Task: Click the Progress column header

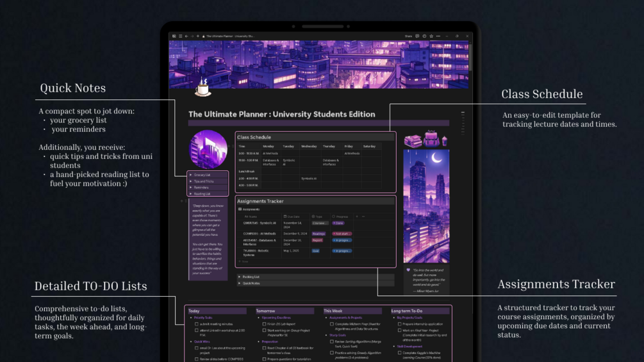Action: (340, 217)
